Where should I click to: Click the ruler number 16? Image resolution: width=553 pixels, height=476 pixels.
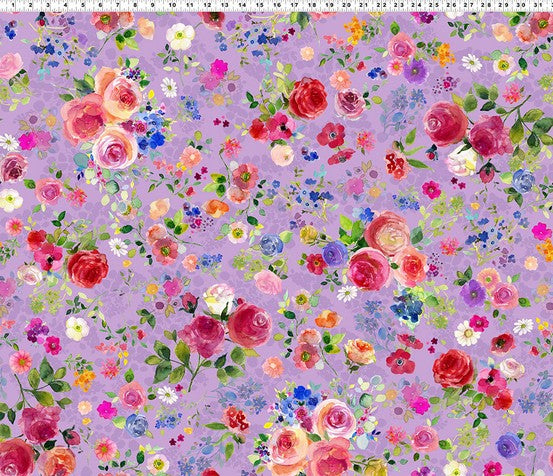click(x=277, y=5)
